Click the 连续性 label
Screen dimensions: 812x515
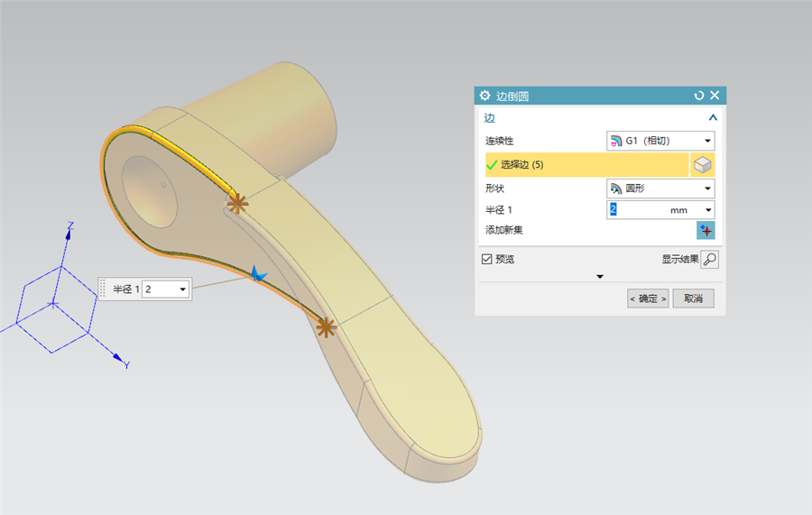click(499, 141)
